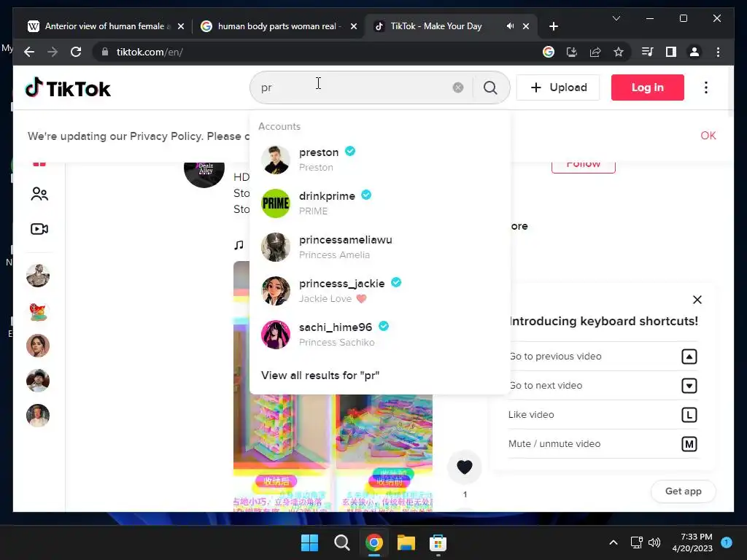This screenshot has height=560, width=747.
Task: Click the PRIME green avatar
Action: 275,203
